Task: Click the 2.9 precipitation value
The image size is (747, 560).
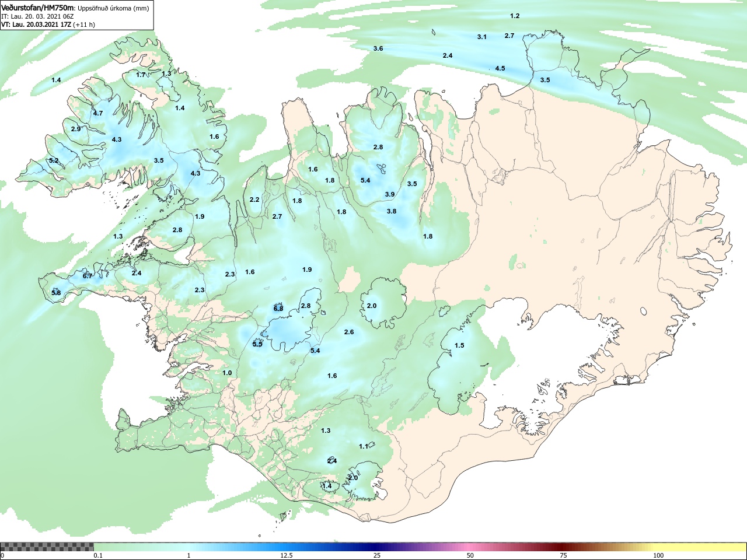Action: pos(76,129)
